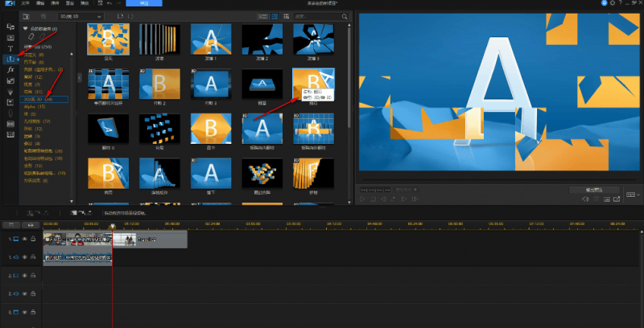Open the Media Room sidebar icon
This screenshot has width=644, height=328.
pyautogui.click(x=10, y=27)
